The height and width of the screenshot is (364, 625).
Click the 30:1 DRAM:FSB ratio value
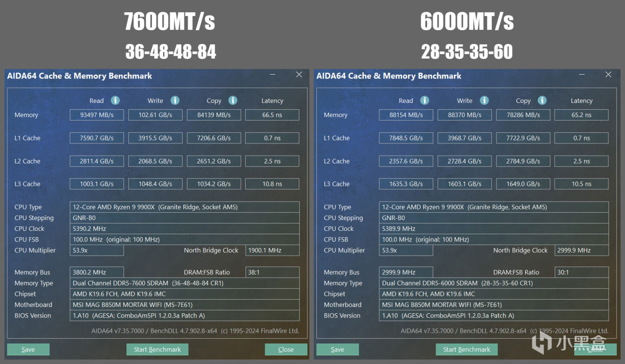[x=582, y=272]
